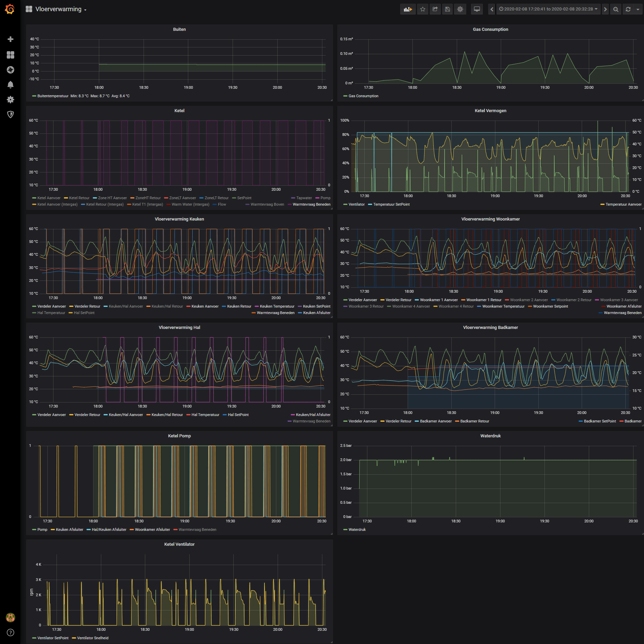This screenshot has height=644, width=644.
Task: Open the Explore compass icon
Action: [x=10, y=70]
